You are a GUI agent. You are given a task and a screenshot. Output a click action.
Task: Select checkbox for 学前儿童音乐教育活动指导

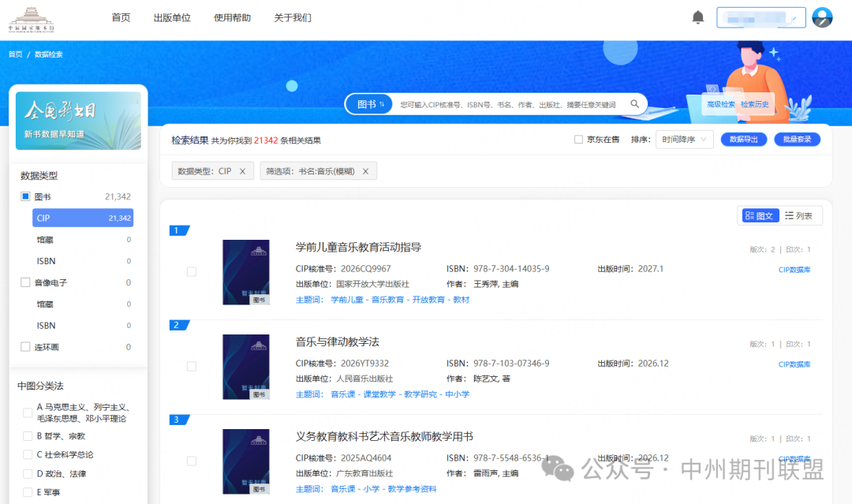192,271
